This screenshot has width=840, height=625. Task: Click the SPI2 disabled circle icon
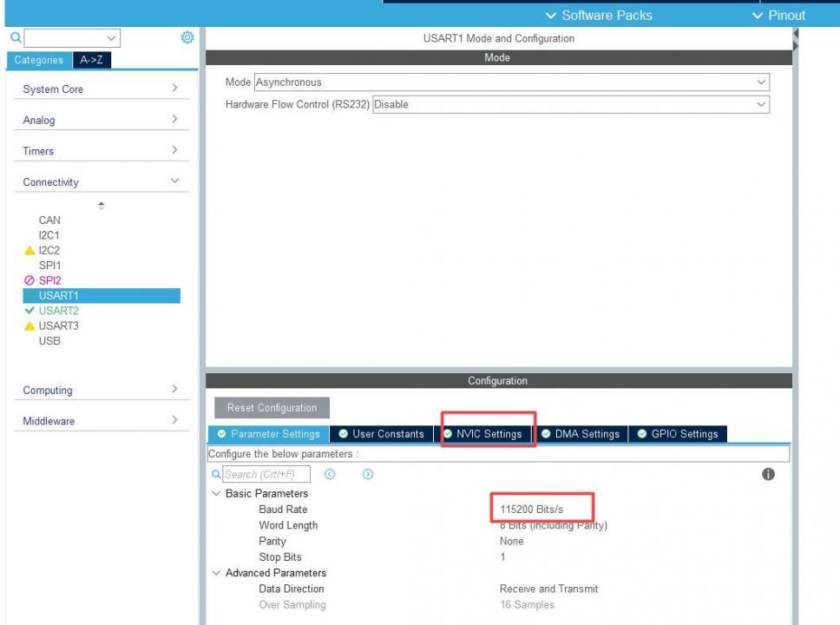(30, 280)
